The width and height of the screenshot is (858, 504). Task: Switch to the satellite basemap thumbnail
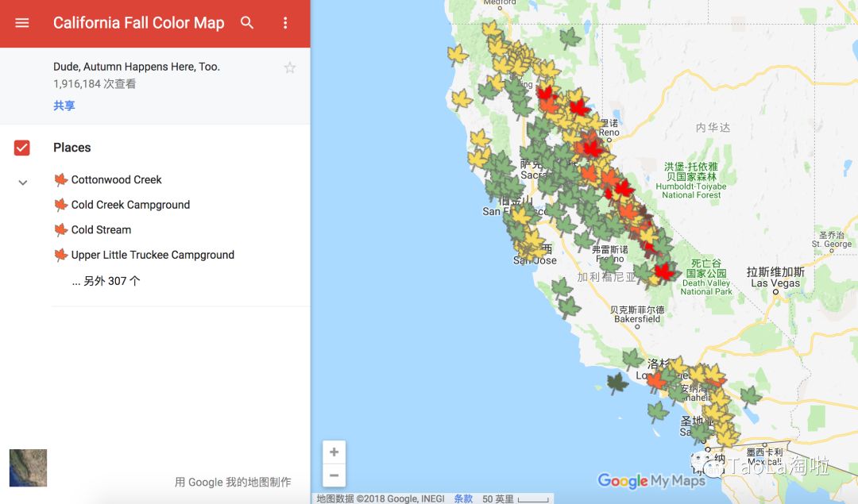(28, 468)
